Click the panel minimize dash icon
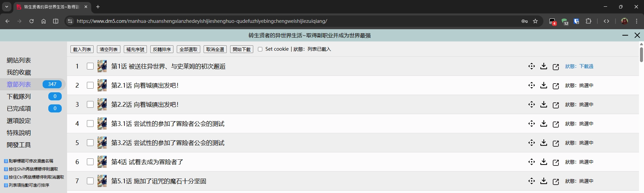 point(625,35)
